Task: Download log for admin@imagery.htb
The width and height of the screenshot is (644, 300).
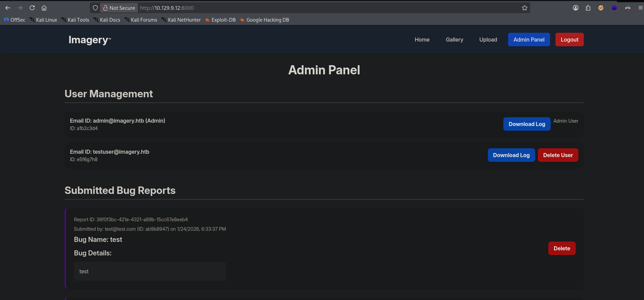Action: click(x=526, y=124)
